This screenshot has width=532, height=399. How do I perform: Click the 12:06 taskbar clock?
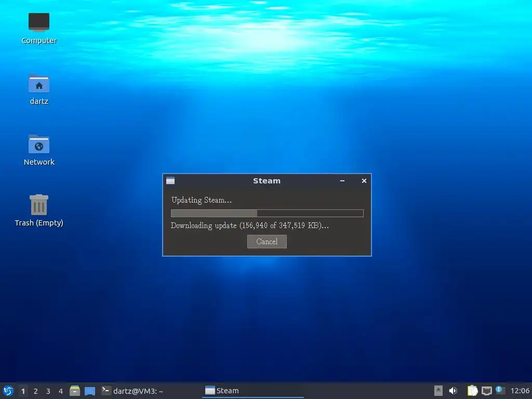[520, 391]
